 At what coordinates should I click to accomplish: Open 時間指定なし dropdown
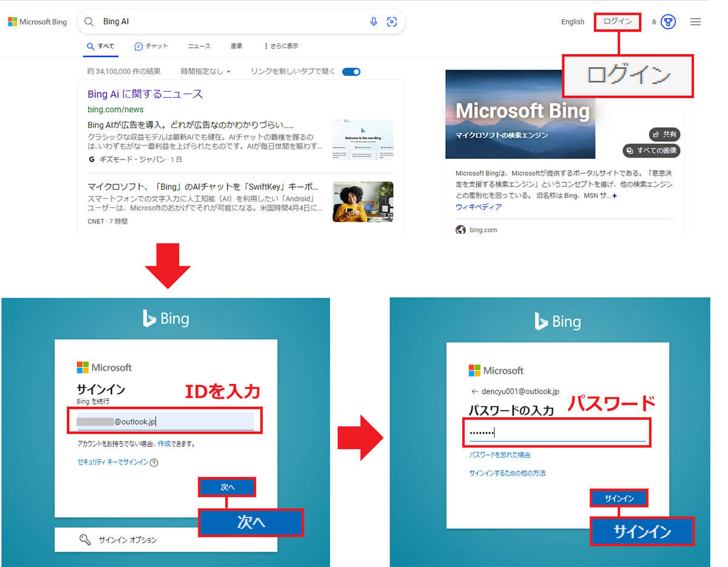[206, 72]
